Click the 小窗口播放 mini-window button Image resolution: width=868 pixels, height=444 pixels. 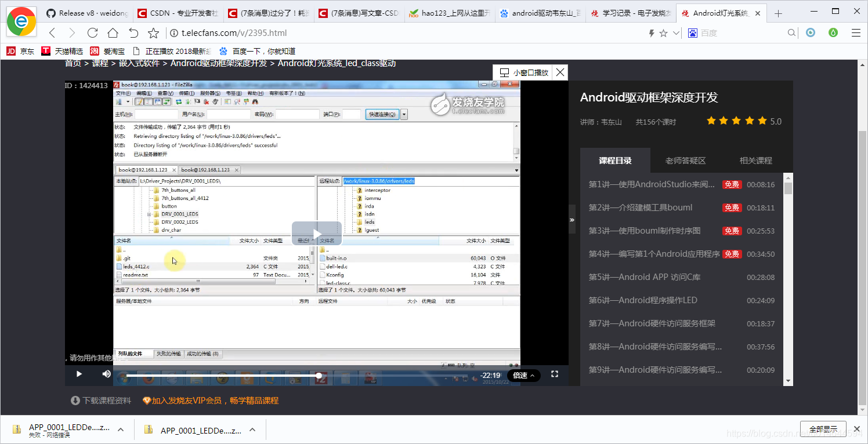click(x=524, y=73)
